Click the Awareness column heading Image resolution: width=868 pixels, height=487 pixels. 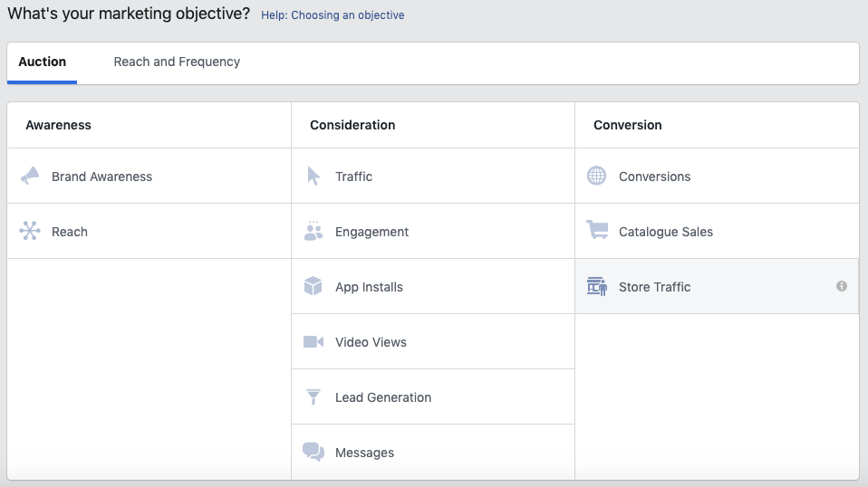pos(58,125)
